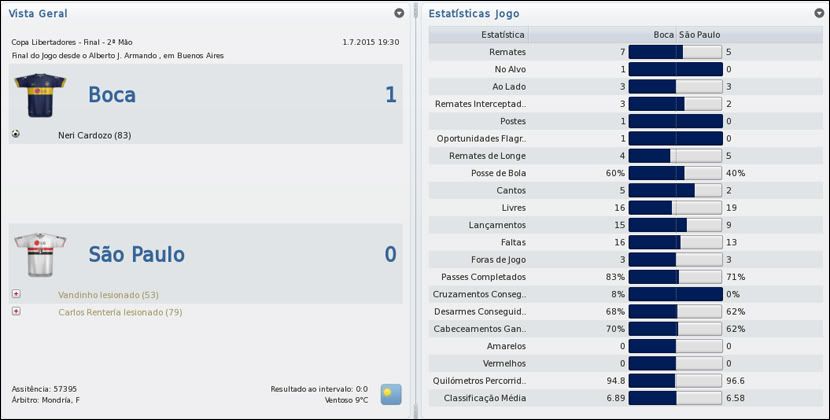Click São Paulo's 96.6 kilometres value
The image size is (830, 420).
pyautogui.click(x=735, y=381)
